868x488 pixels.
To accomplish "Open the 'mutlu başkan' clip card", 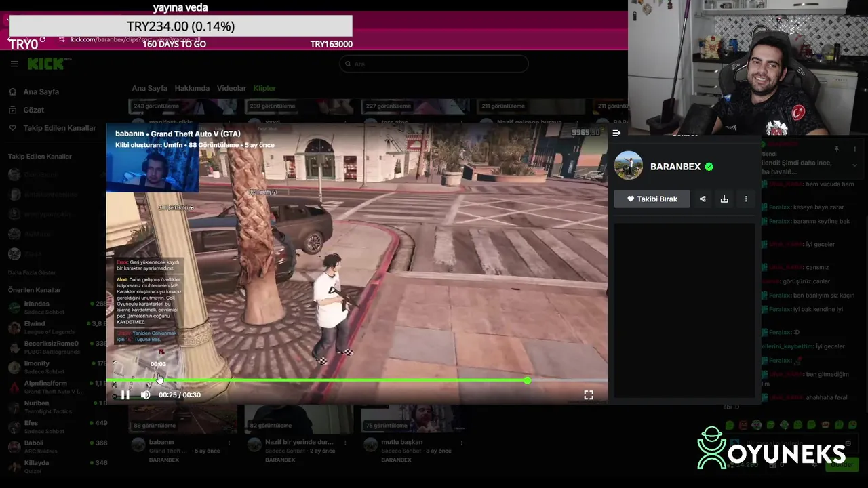I will tap(401, 442).
